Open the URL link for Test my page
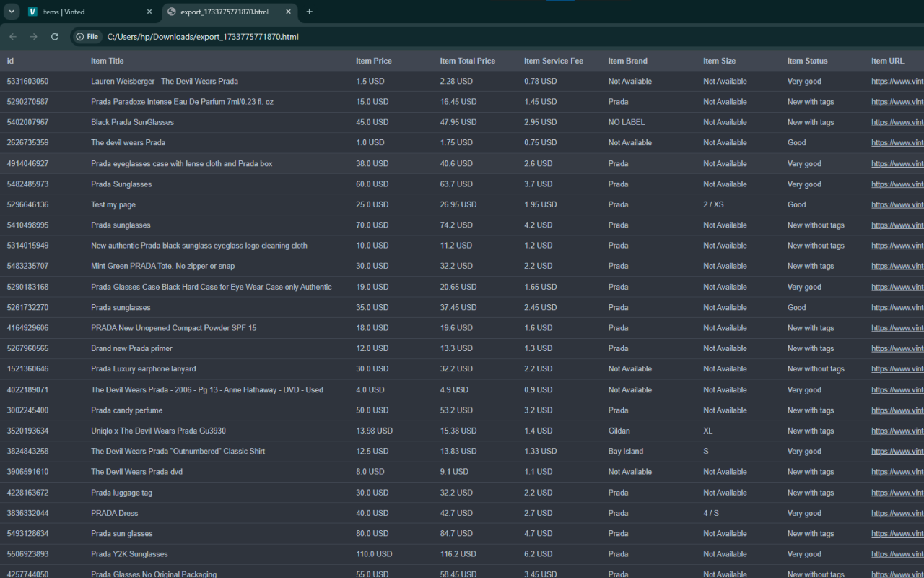This screenshot has height=578, width=924. coord(897,204)
